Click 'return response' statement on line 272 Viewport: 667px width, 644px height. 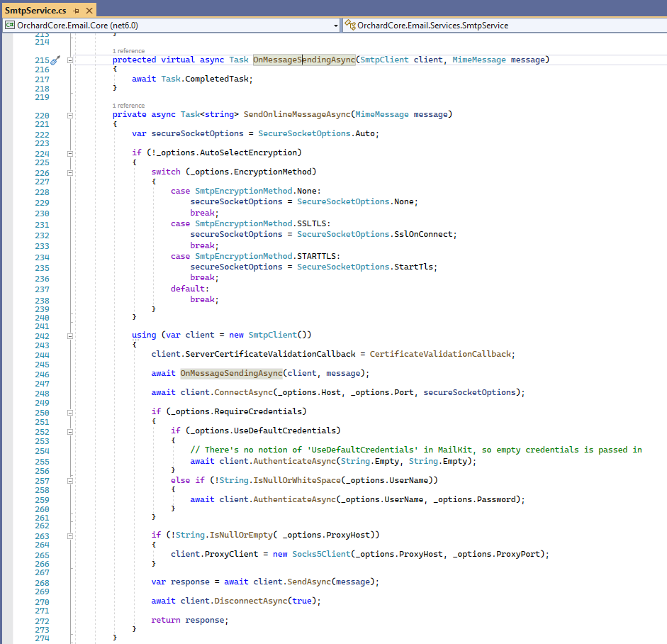[x=190, y=620]
